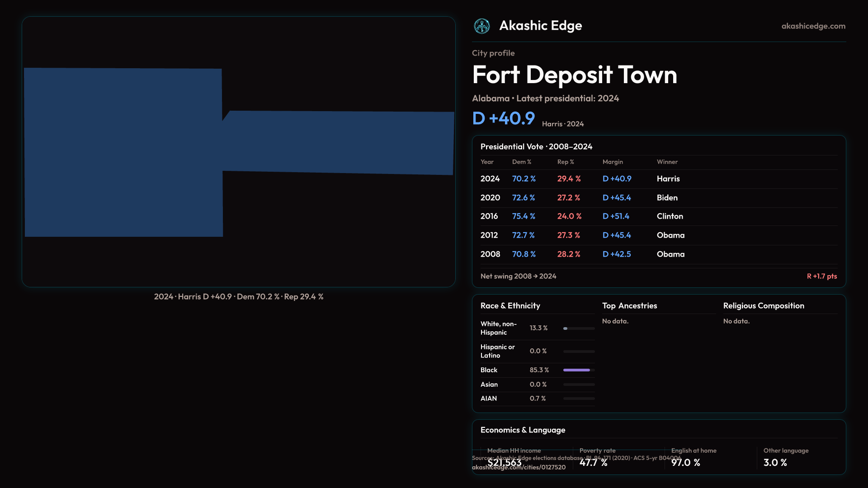Click the Black population percentage bar
The width and height of the screenshot is (868, 488).
(577, 370)
